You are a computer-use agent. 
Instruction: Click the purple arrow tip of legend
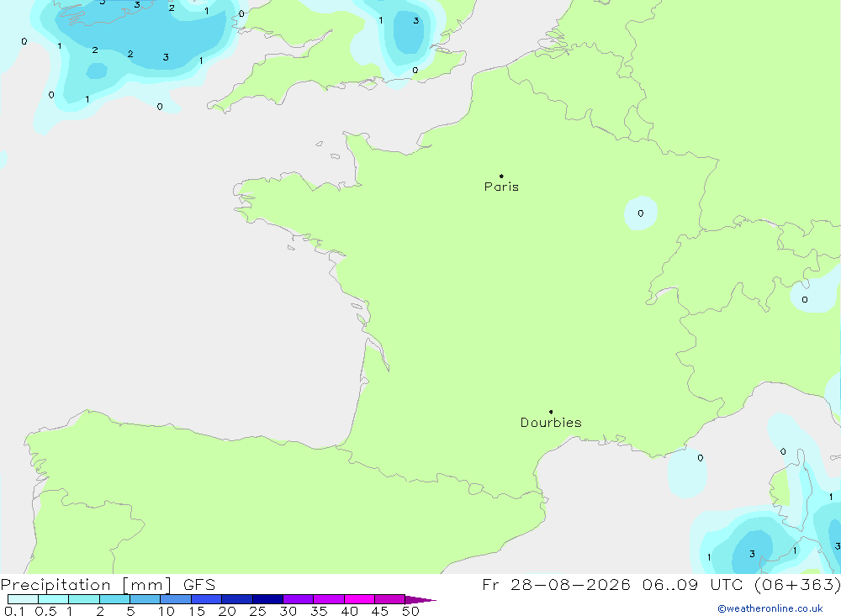[x=420, y=599]
